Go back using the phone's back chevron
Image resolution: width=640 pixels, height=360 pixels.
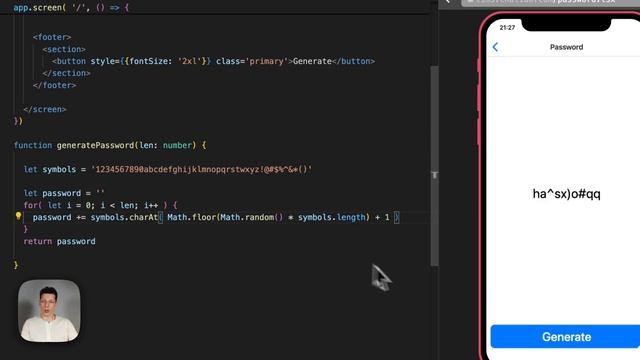495,47
